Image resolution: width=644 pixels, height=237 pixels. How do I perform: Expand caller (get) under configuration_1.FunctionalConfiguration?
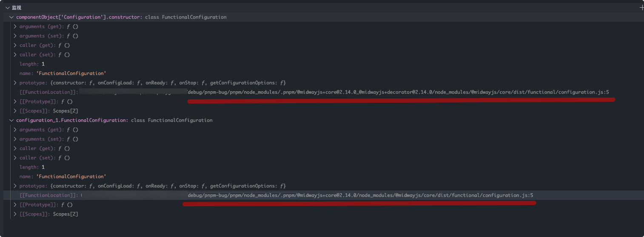[15, 148]
